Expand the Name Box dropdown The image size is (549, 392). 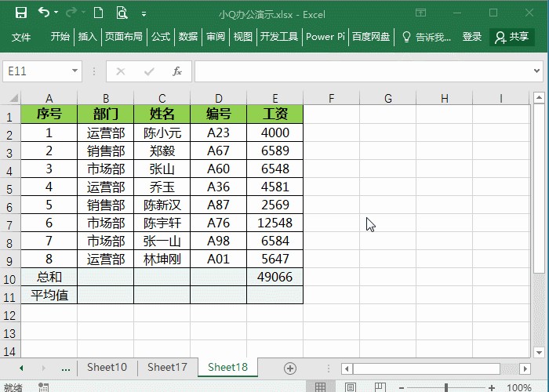(x=75, y=71)
